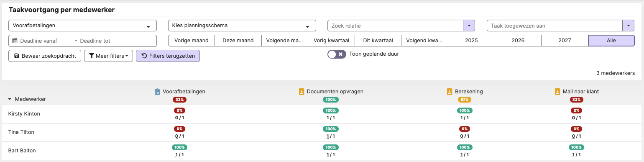The width and height of the screenshot is (644, 162).
Task: Click Tina Tilton's Documenten opvragen 1 / 1 count
Action: [x=331, y=136]
